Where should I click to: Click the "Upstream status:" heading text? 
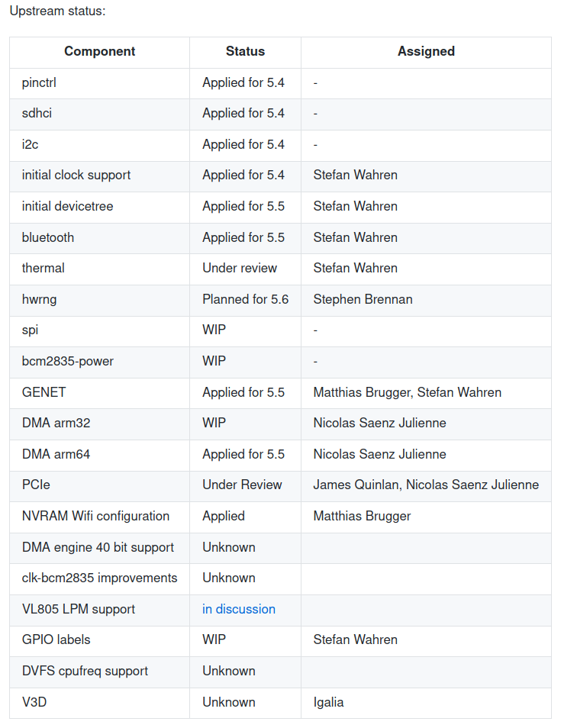[x=58, y=11]
